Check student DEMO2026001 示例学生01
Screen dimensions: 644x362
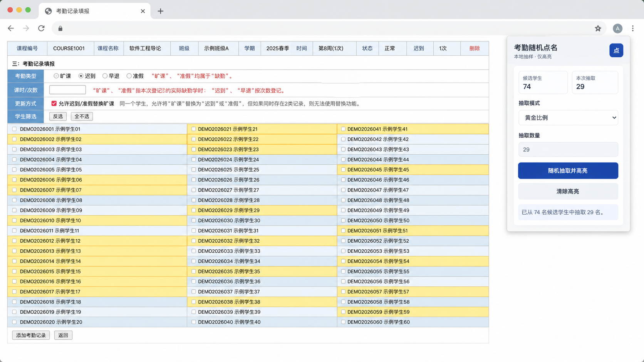(x=14, y=129)
